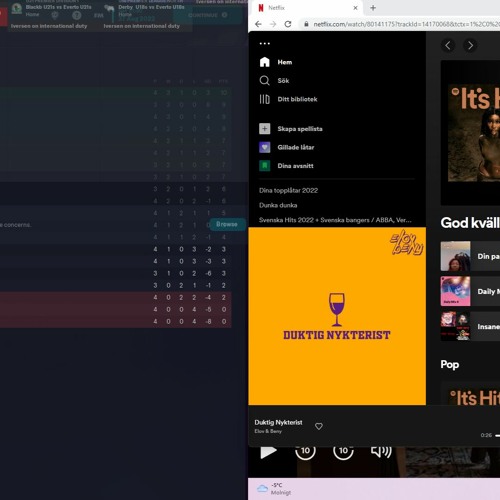
Task: Click Netflix play button
Action: tap(268, 452)
